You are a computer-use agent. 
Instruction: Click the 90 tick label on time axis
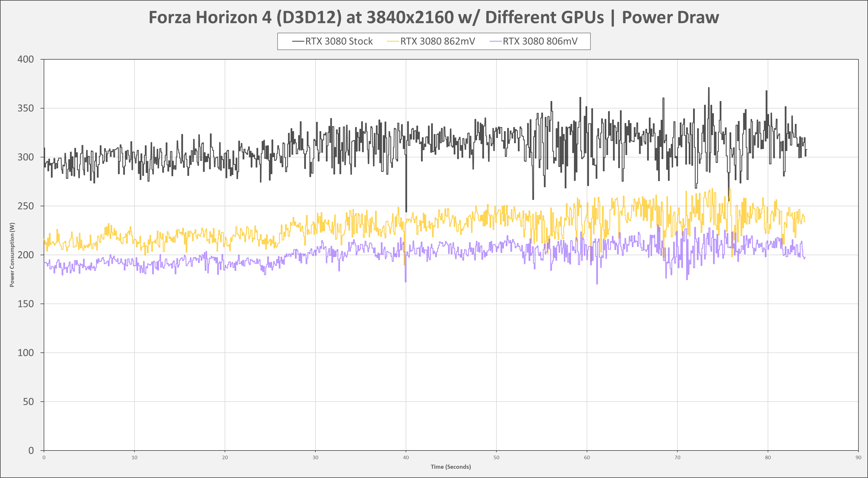tap(858, 457)
